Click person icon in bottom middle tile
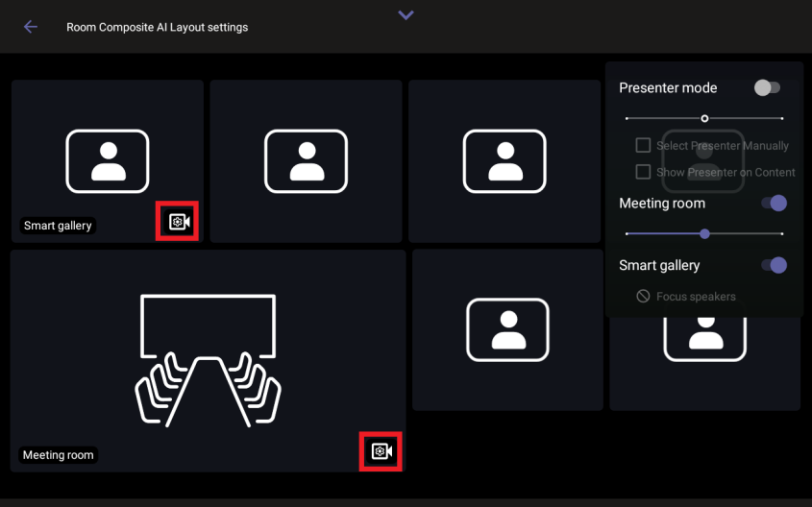The width and height of the screenshot is (812, 507). (x=507, y=329)
